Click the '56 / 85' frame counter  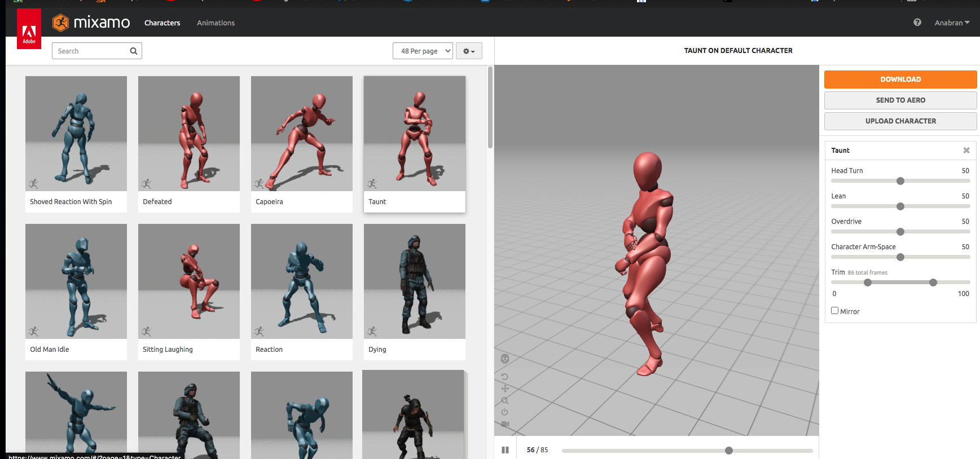coord(537,450)
